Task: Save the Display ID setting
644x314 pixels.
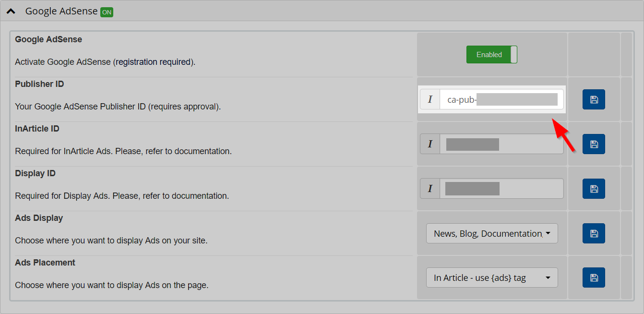Action: (x=594, y=189)
